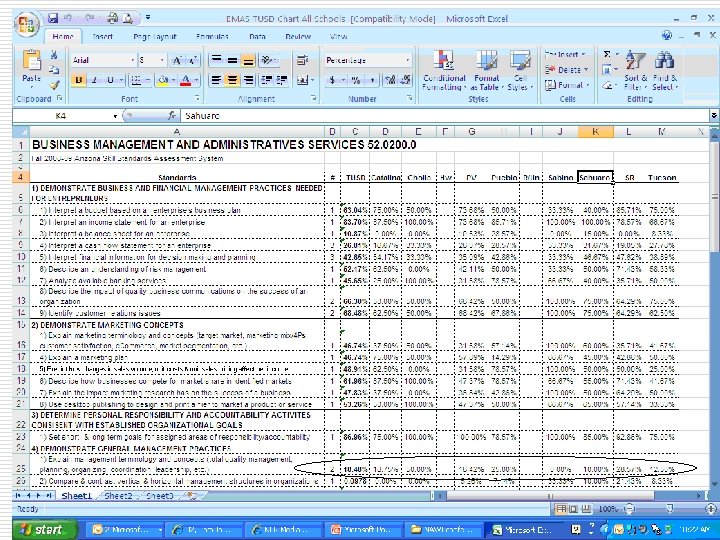The width and height of the screenshot is (720, 540).
Task: Toggle middle vertical alignment
Action: pos(232,60)
